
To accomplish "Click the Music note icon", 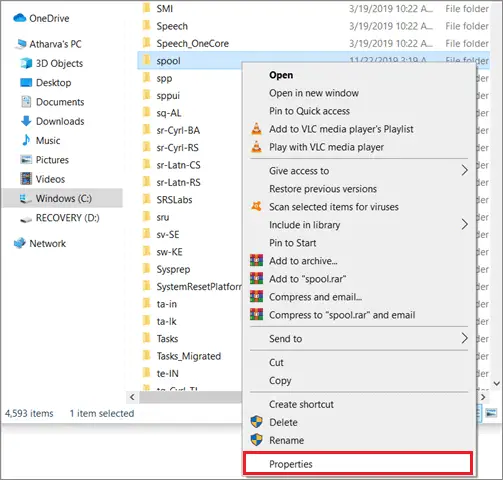I will tap(26, 140).
